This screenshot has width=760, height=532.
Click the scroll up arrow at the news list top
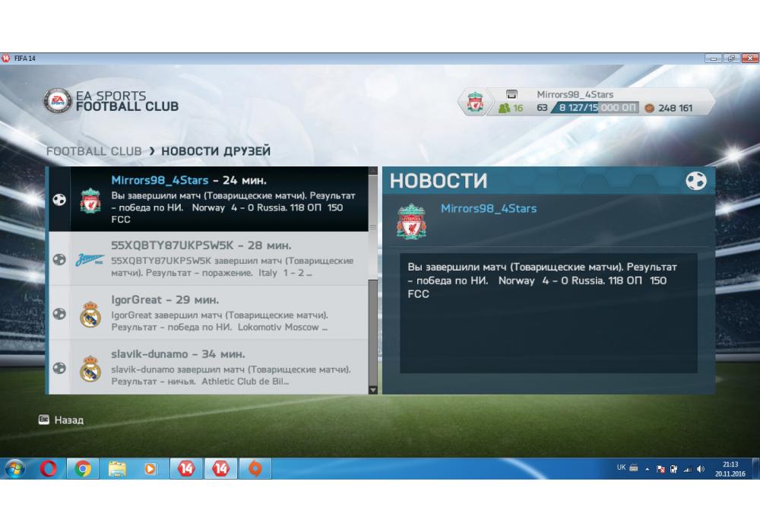372,170
